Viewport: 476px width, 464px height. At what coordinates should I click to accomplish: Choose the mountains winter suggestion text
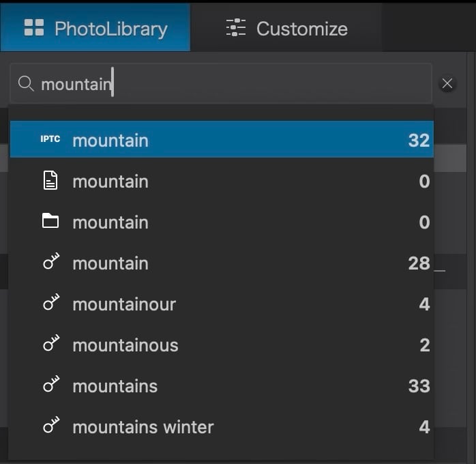[x=143, y=427]
